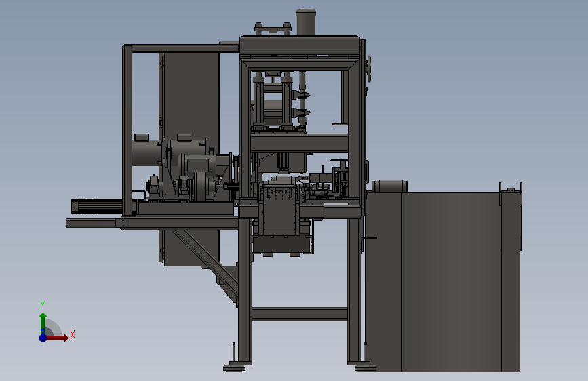The height and width of the screenshot is (381, 588).
Task: Select the lower horizontal crossbar between the legs
Action: click(300, 314)
